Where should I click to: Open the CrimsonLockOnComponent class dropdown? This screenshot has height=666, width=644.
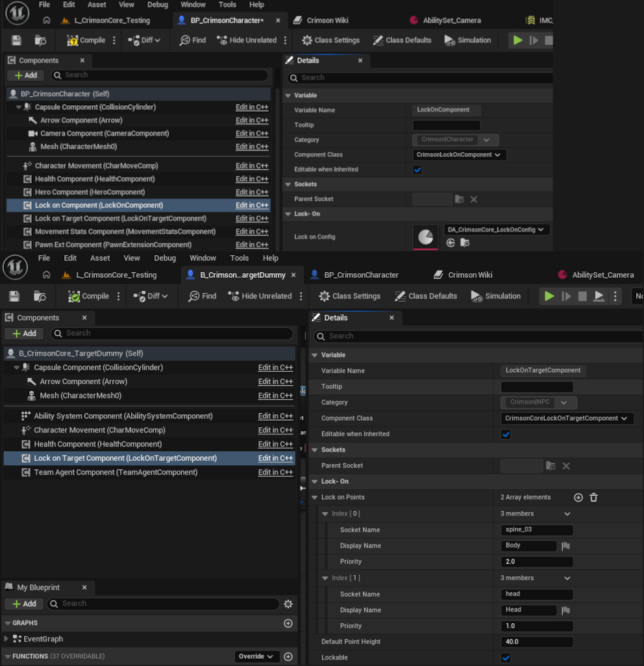[459, 154]
